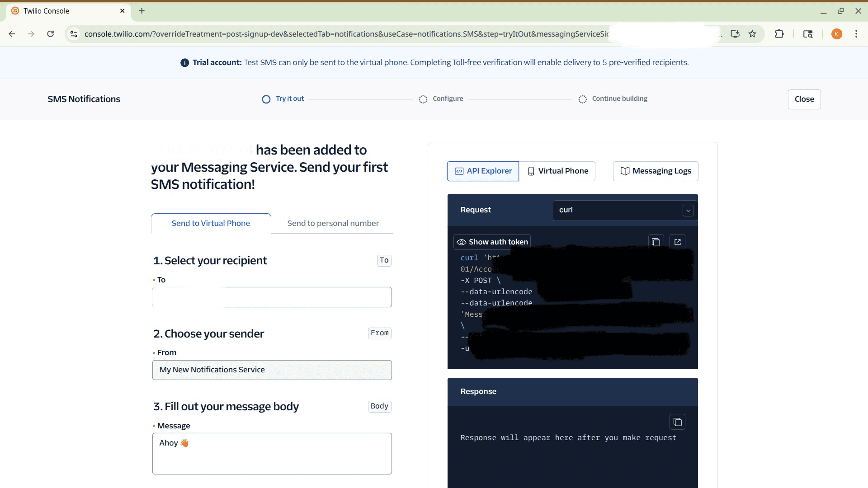868x488 pixels.
Task: Reload the Twilio Console page
Action: (x=51, y=34)
